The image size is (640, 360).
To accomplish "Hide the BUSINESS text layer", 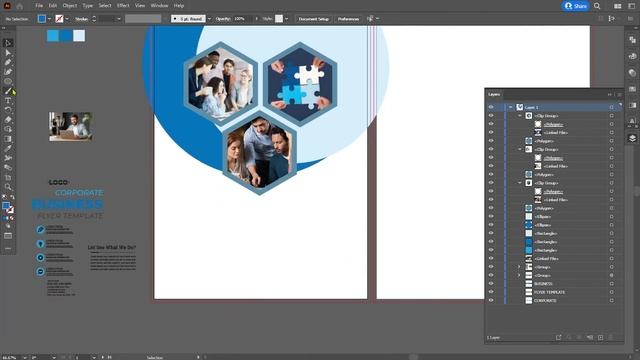I will coord(491,284).
